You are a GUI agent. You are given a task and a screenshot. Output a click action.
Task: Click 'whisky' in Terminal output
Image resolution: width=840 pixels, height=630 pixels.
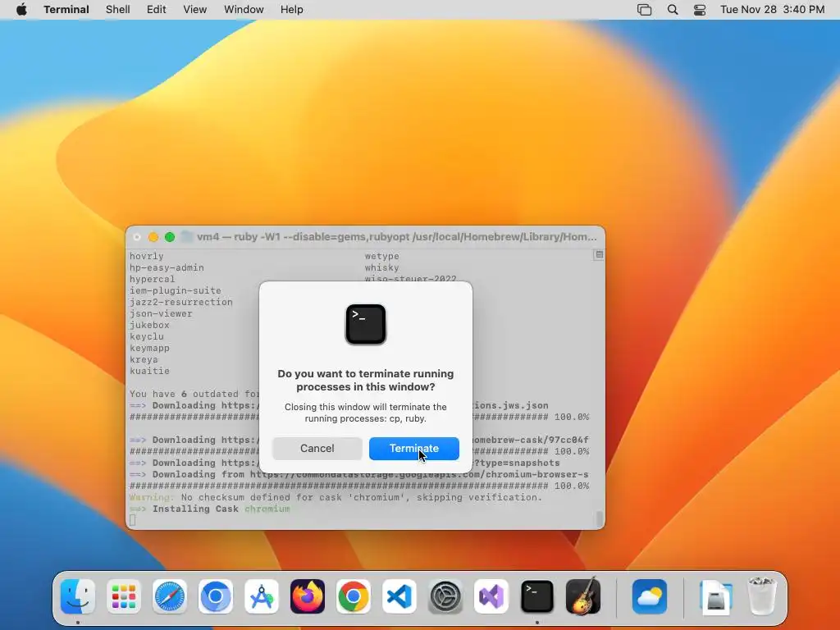click(382, 268)
